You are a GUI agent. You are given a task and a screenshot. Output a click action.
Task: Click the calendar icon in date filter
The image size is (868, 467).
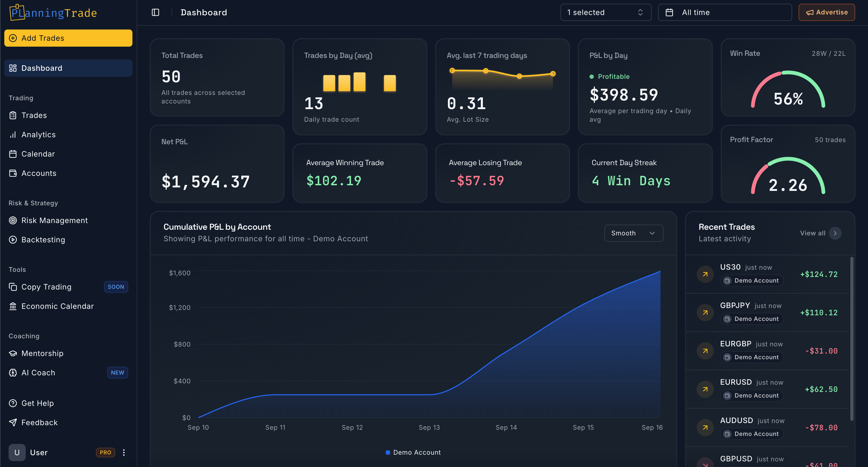(x=669, y=13)
